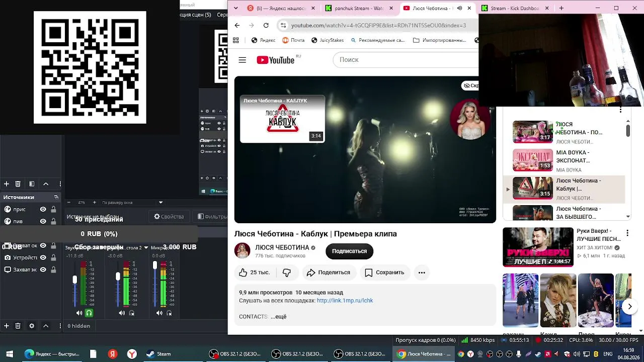Open site information icon in address bar

tap(283, 25)
